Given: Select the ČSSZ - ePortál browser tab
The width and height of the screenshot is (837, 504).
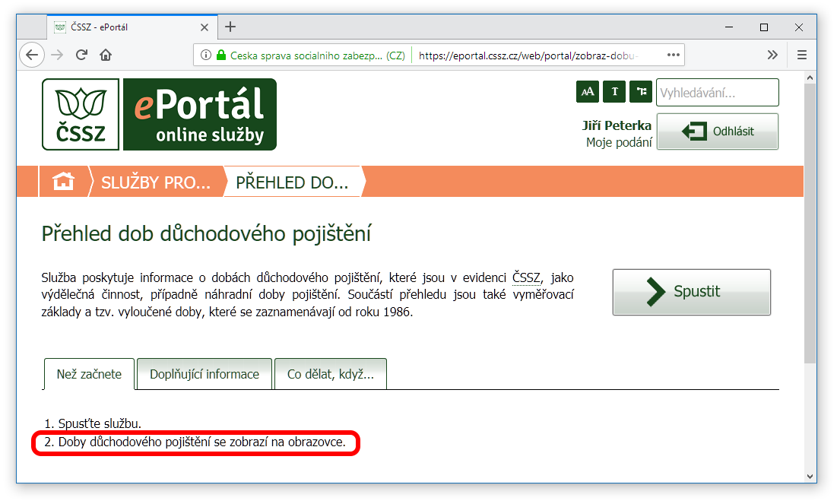Looking at the screenshot, I should tap(132, 27).
